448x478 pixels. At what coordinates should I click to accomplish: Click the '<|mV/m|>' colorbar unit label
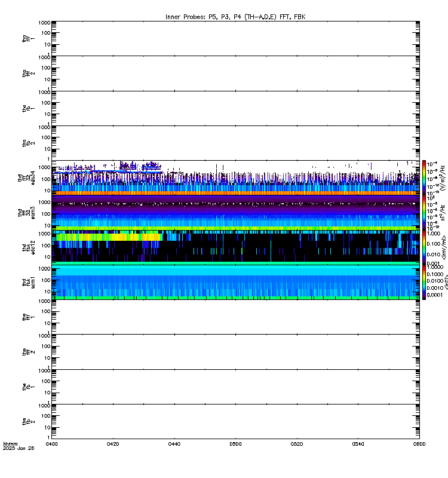click(x=444, y=247)
